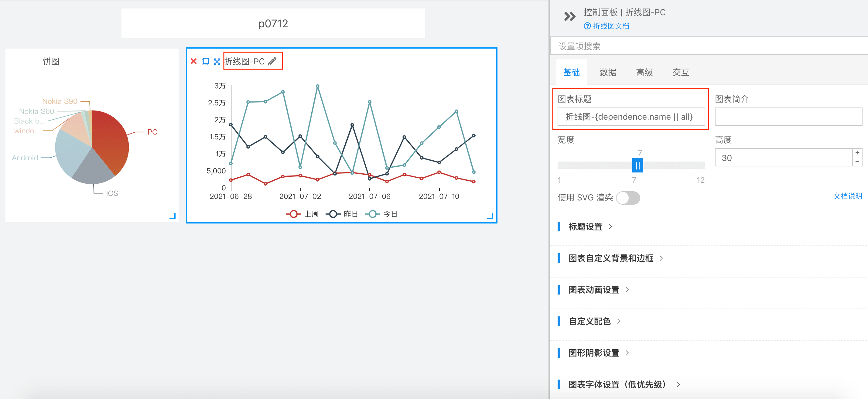Toggle the SVG rendering switch

(x=628, y=198)
